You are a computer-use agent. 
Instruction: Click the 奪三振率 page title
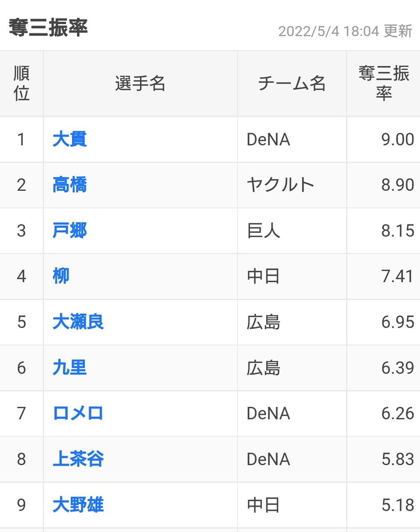point(48,28)
